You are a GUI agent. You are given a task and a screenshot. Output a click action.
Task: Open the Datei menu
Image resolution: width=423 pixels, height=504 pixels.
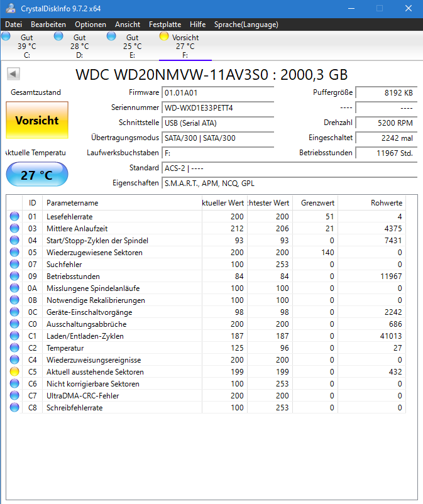click(13, 25)
